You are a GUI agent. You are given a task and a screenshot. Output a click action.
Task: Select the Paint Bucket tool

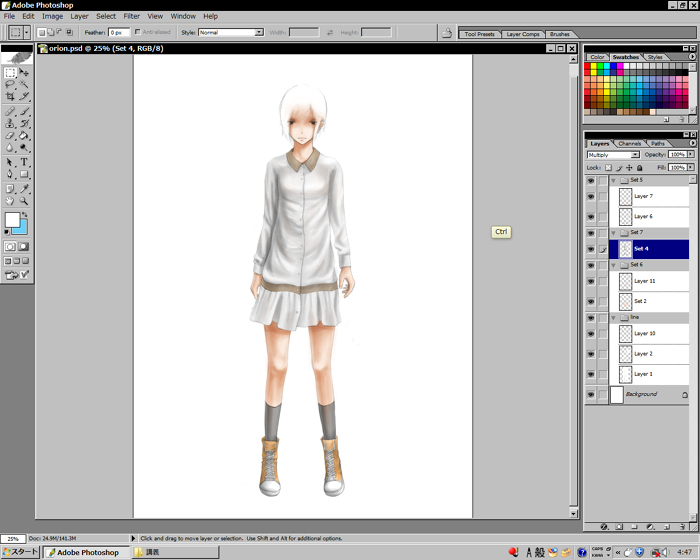click(x=24, y=135)
